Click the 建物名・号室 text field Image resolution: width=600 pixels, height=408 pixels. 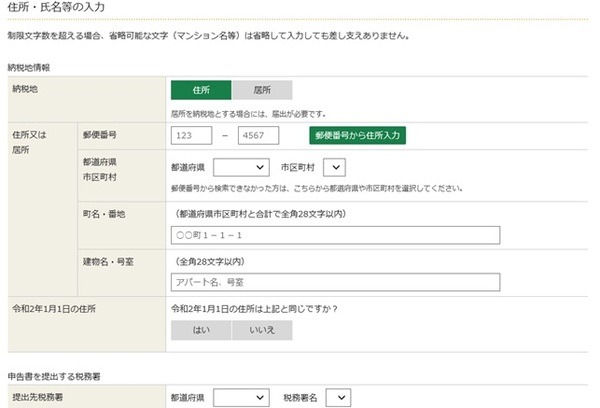335,282
